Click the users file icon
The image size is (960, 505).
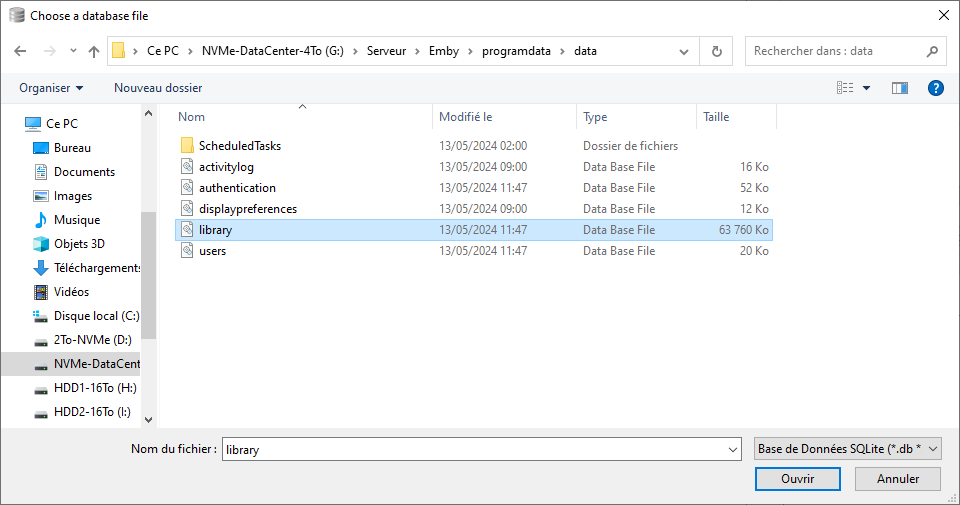pyautogui.click(x=187, y=250)
